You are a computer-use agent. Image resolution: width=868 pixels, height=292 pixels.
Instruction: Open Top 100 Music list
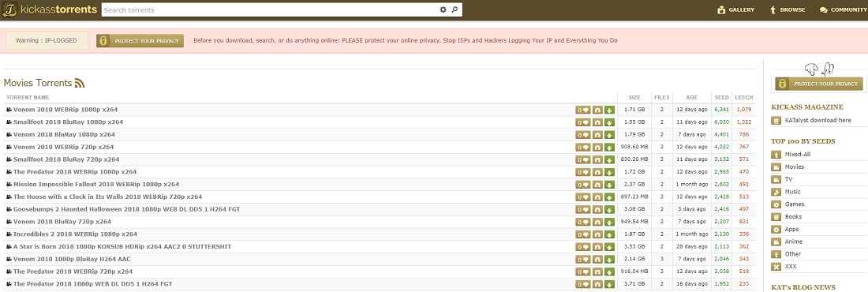point(793,192)
